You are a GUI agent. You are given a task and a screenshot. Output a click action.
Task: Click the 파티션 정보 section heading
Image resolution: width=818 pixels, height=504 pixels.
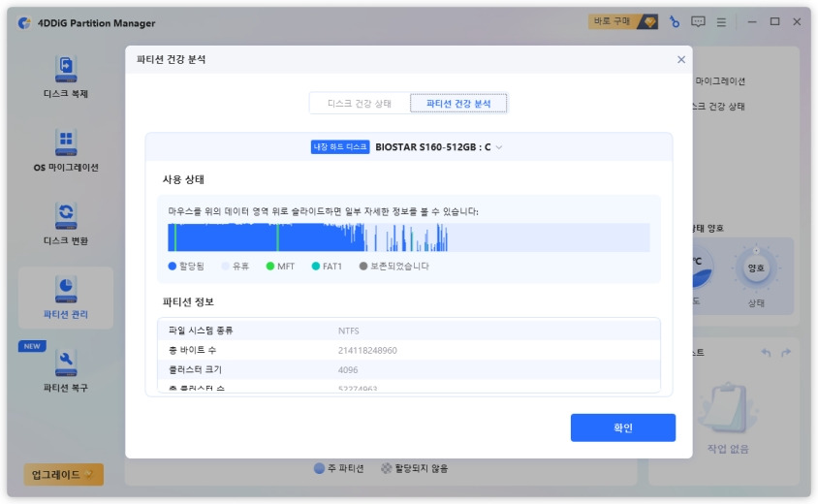(x=188, y=302)
